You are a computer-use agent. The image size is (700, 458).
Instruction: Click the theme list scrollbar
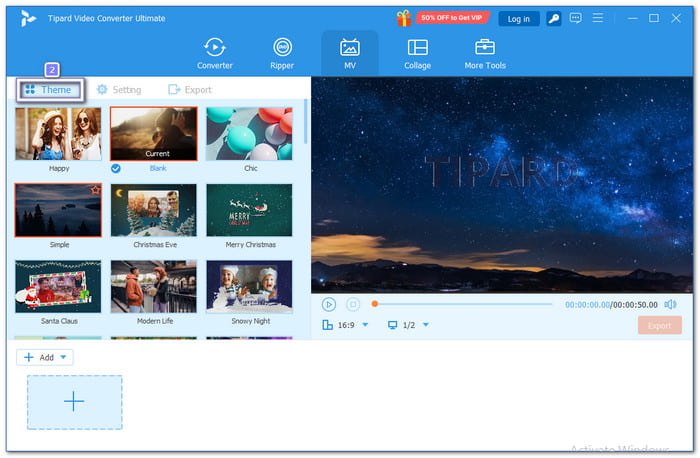[305, 122]
